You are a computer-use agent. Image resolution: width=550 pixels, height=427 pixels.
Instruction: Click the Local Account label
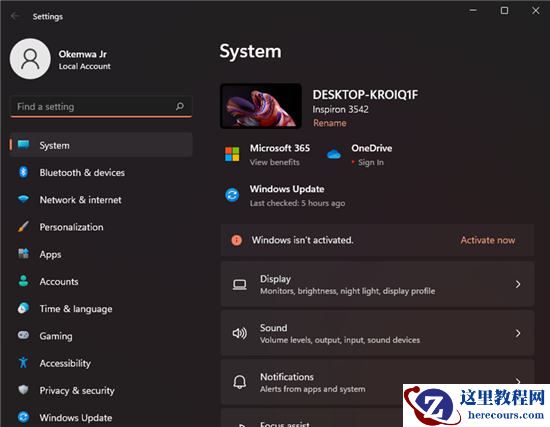[x=85, y=66]
